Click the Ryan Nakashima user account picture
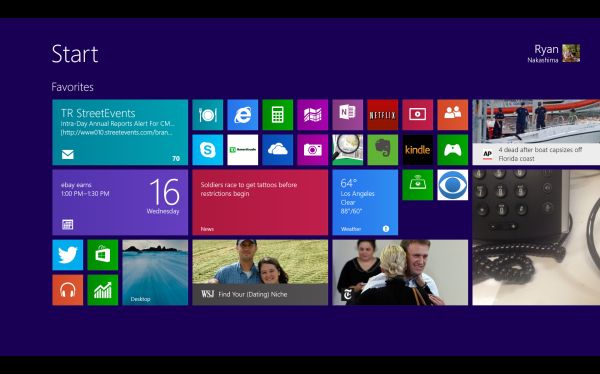This screenshot has height=374, width=600. (x=571, y=53)
